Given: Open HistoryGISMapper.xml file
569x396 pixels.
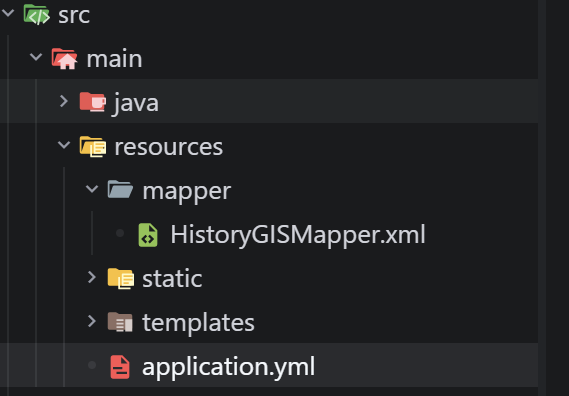Looking at the screenshot, I should 298,236.
